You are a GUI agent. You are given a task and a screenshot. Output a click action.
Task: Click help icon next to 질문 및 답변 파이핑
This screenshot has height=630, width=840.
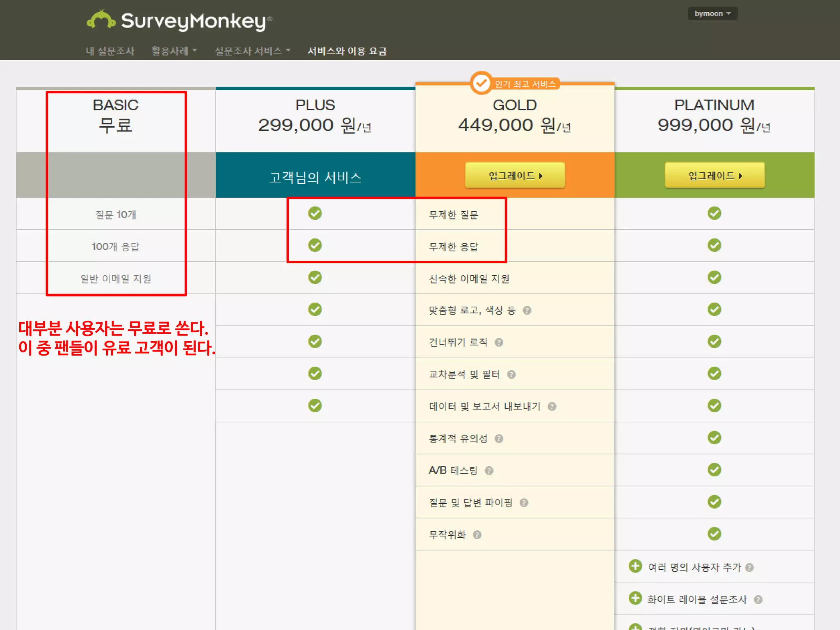[x=524, y=503]
